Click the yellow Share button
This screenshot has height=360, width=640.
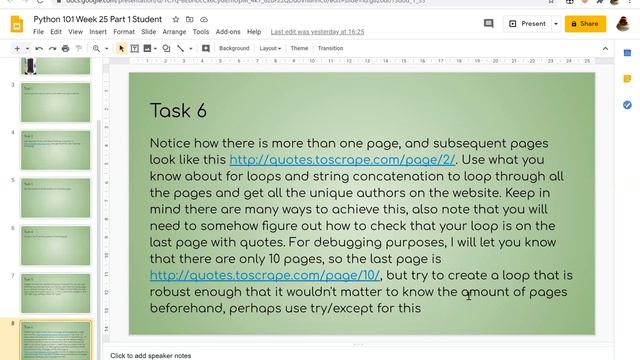pyautogui.click(x=585, y=24)
